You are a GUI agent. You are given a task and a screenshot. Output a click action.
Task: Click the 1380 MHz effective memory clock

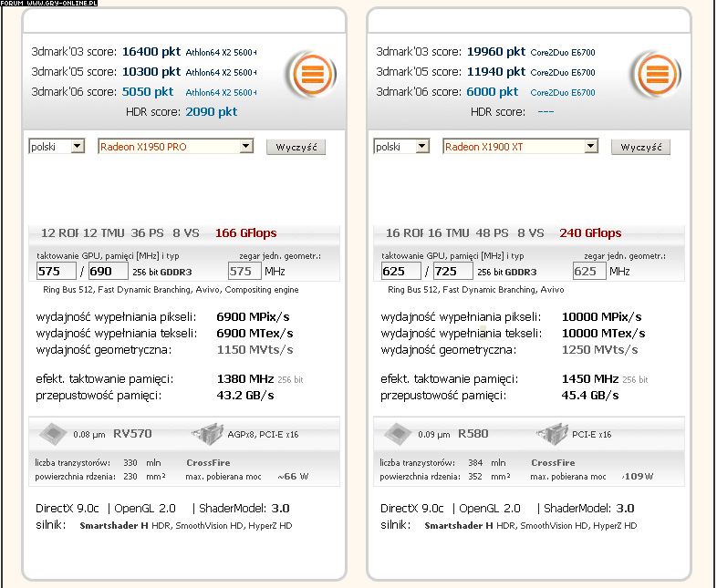[x=245, y=378]
